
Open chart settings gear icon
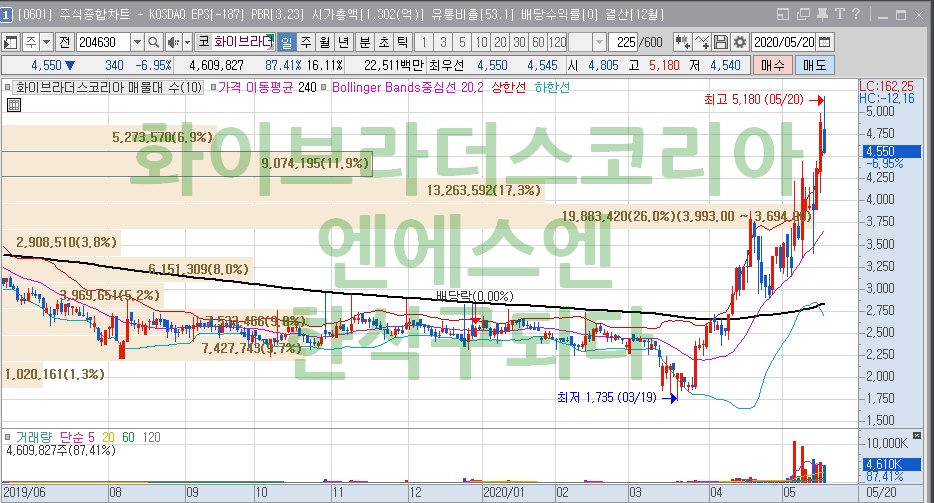pos(740,42)
